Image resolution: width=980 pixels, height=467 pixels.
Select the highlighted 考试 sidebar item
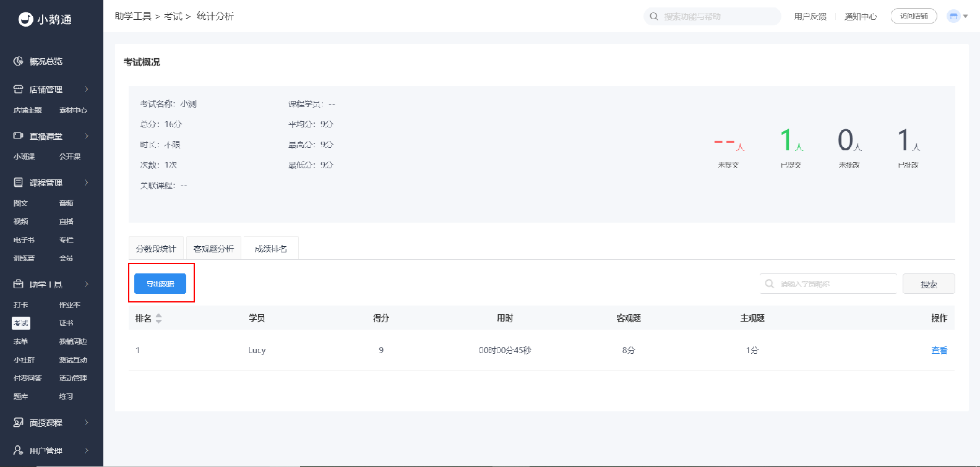click(21, 323)
